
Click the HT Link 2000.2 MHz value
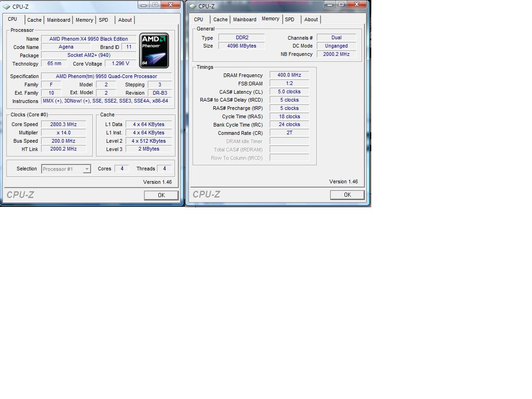pos(63,149)
